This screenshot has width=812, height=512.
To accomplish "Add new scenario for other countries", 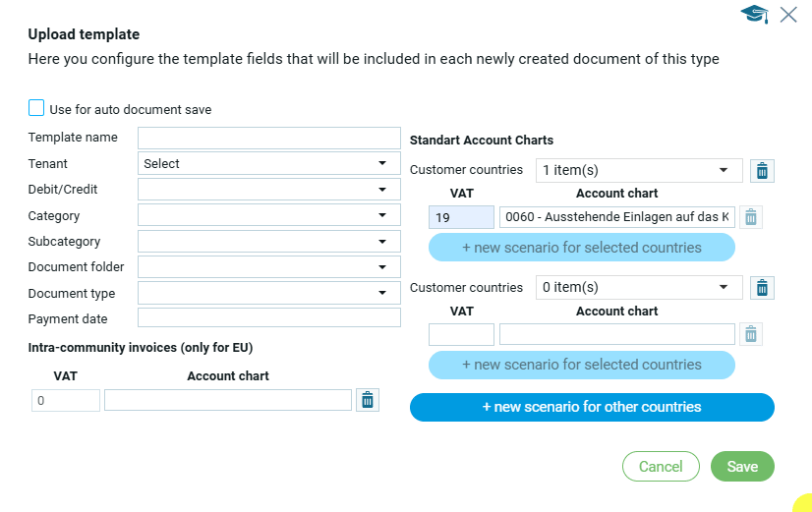I will tap(592, 407).
